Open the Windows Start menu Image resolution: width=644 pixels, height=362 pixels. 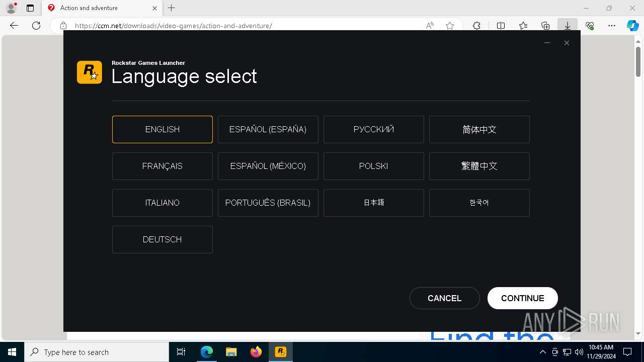(x=12, y=352)
